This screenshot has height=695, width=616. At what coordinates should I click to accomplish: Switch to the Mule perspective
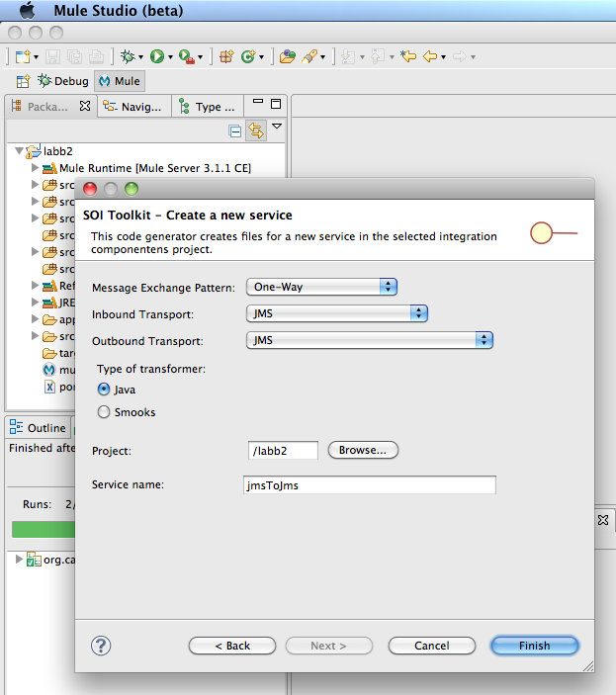click(120, 81)
